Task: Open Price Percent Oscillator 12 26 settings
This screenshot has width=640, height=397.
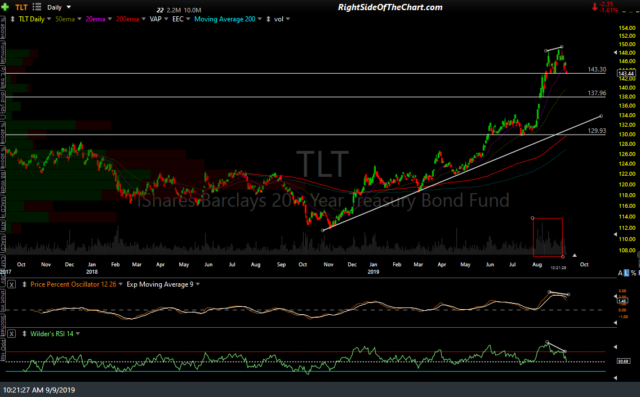Action: pos(120,284)
